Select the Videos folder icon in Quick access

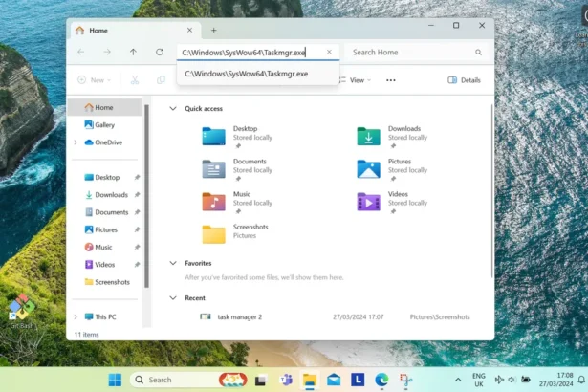pyautogui.click(x=369, y=202)
